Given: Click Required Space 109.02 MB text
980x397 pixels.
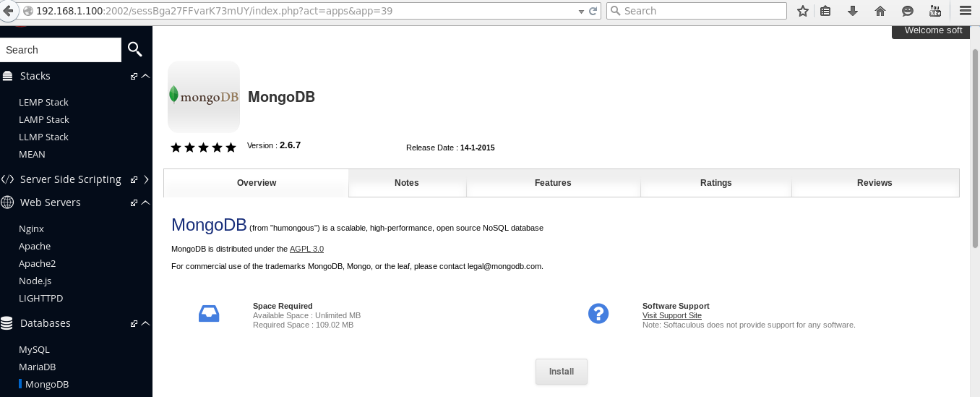Looking at the screenshot, I should 303,325.
